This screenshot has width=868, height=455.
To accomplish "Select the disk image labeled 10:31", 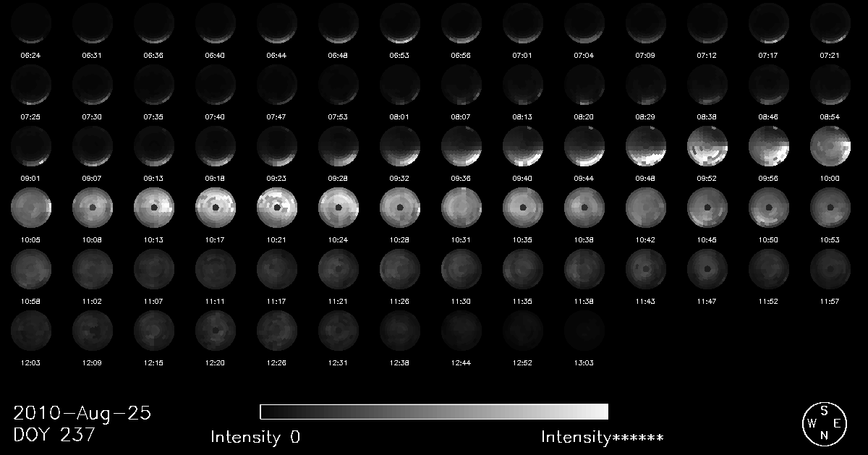I will pos(461,208).
